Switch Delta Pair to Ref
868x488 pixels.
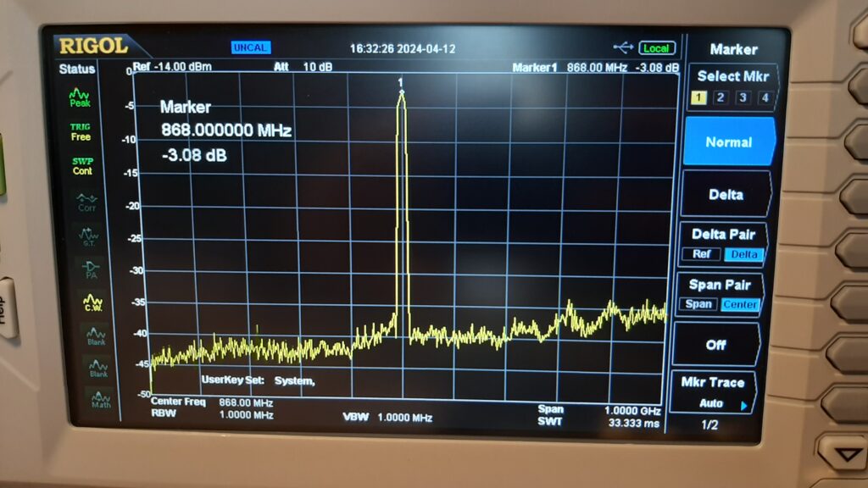coord(701,254)
